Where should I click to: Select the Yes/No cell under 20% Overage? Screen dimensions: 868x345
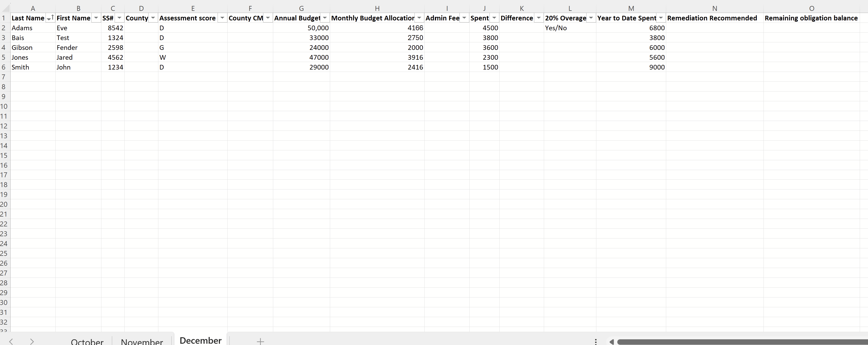tap(570, 28)
